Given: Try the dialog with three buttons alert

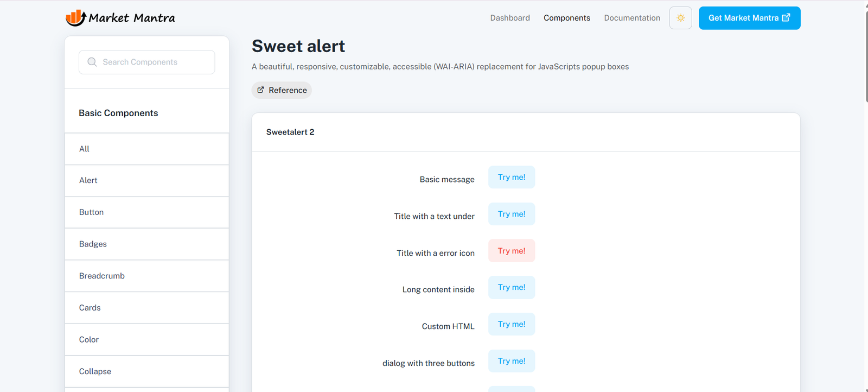Looking at the screenshot, I should [x=512, y=361].
